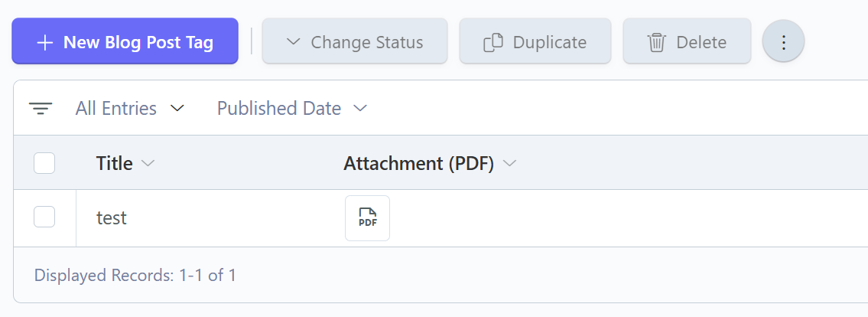Check the box for the test row
The width and height of the screenshot is (868, 317).
44,217
